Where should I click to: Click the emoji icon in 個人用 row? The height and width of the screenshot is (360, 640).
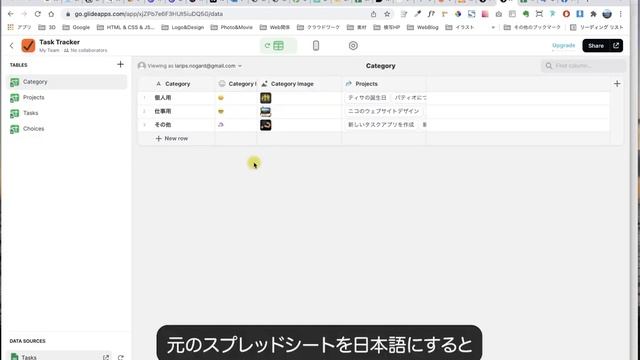pos(221,98)
